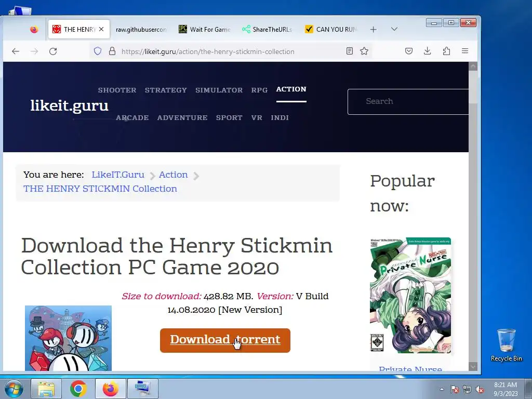Click the Henry Stickmin cover image
This screenshot has height=399, width=532.
68,338
